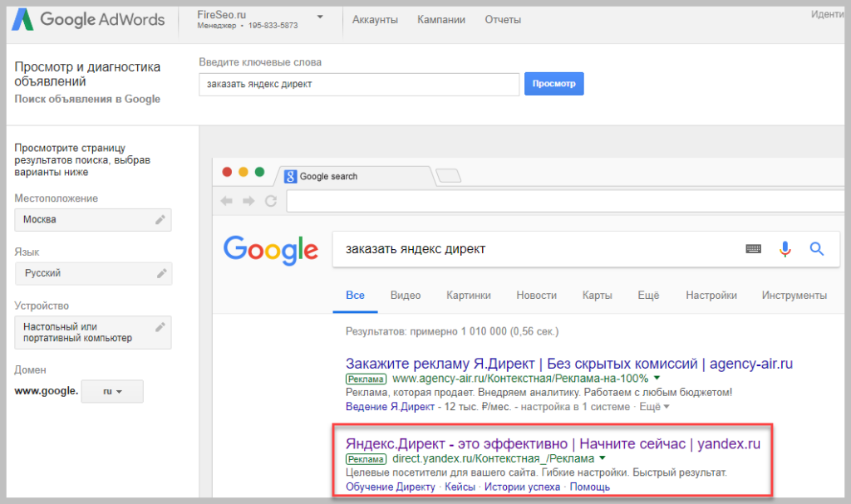Screen dimensions: 851x504
Task: Open the Кампании menu item
Action: tap(441, 19)
